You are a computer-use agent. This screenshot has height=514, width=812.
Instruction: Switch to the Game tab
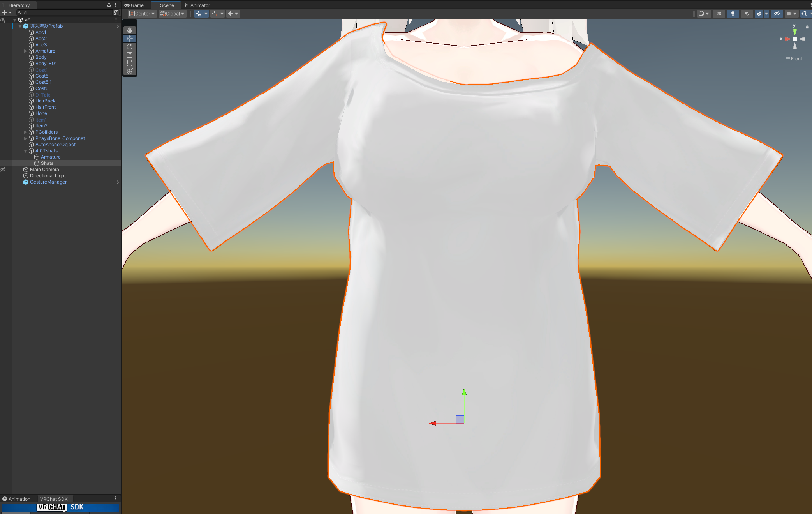point(134,5)
